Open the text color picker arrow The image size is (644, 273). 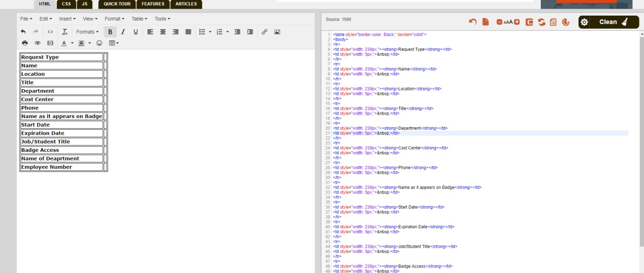tap(72, 43)
